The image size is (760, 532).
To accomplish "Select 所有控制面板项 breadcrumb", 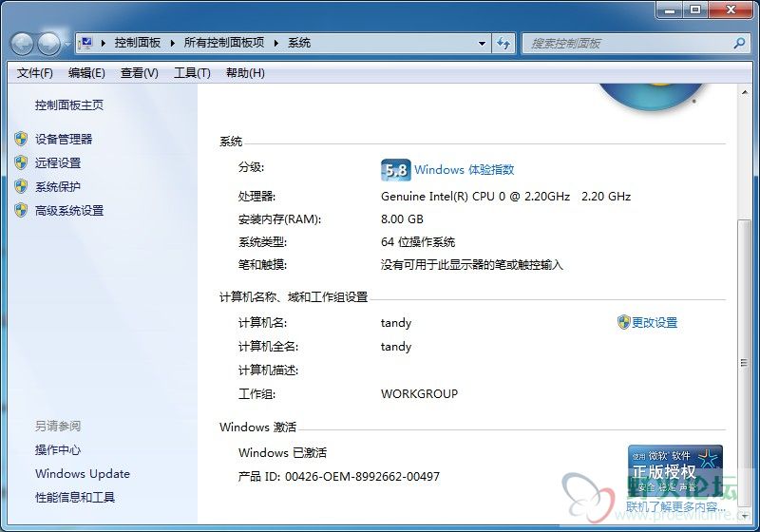I will pyautogui.click(x=224, y=43).
